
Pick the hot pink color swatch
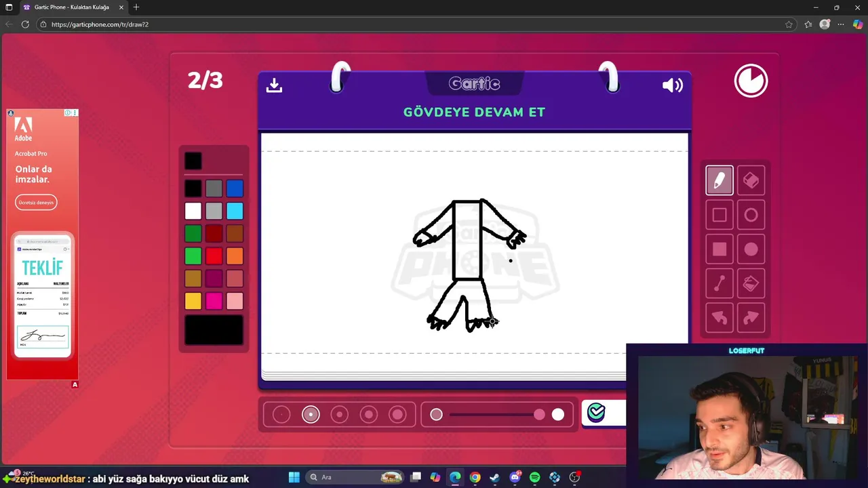click(x=214, y=300)
